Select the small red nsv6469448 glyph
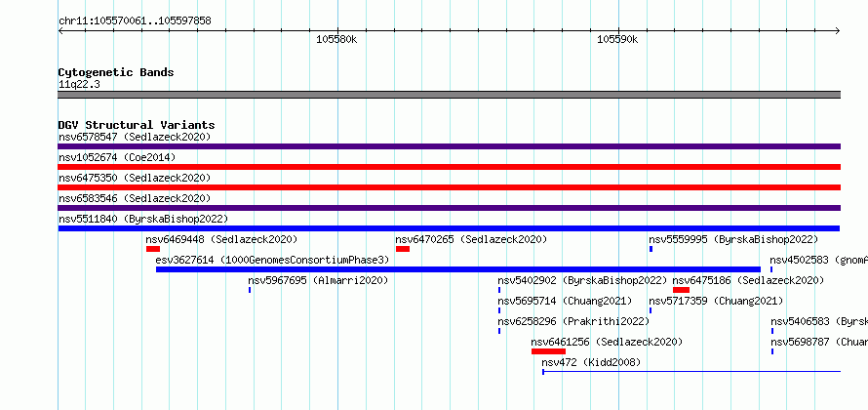 [x=153, y=249]
